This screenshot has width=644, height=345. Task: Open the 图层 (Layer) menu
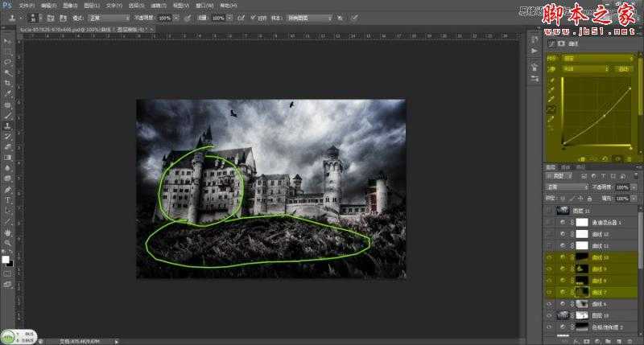point(92,6)
